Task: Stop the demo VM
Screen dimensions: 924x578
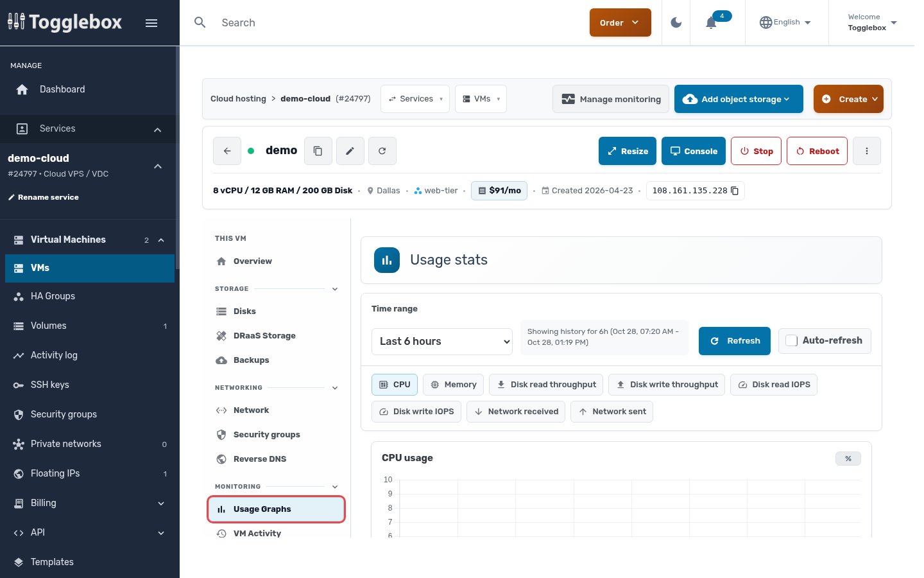Action: click(x=756, y=151)
